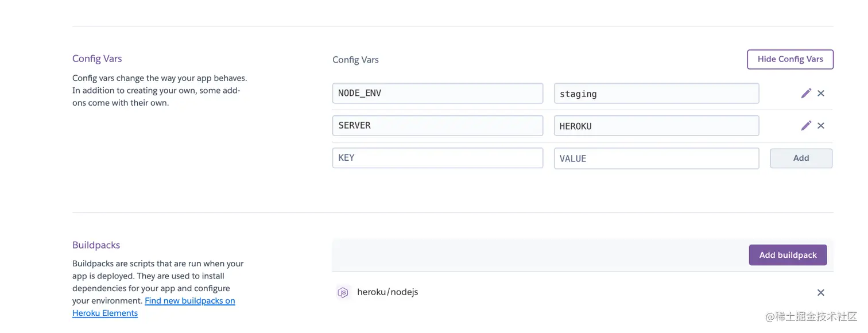Click the SERVER key field
The height and width of the screenshot is (333, 868).
pos(437,125)
